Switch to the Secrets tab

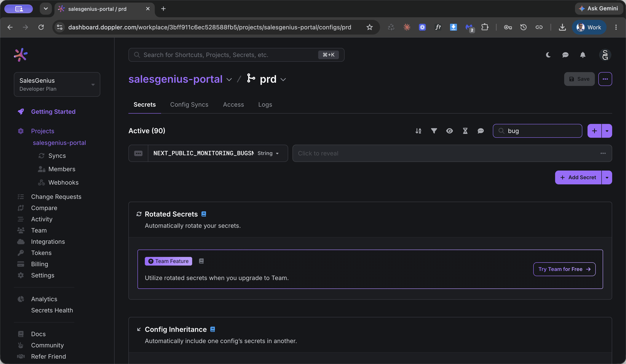coord(145,104)
